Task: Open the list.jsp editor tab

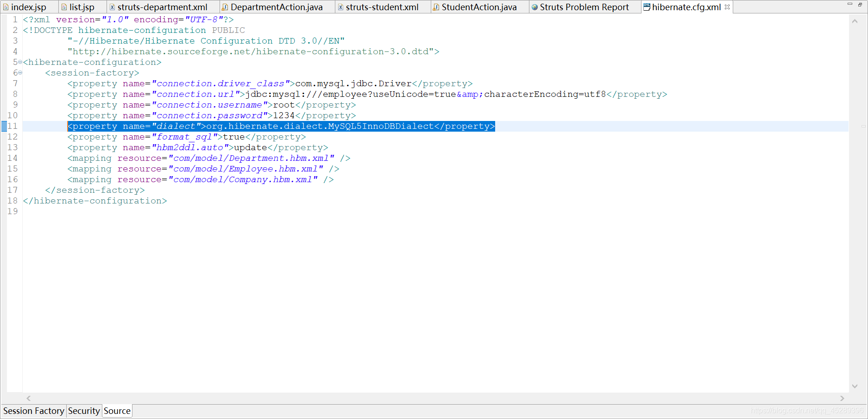Action: (x=82, y=7)
